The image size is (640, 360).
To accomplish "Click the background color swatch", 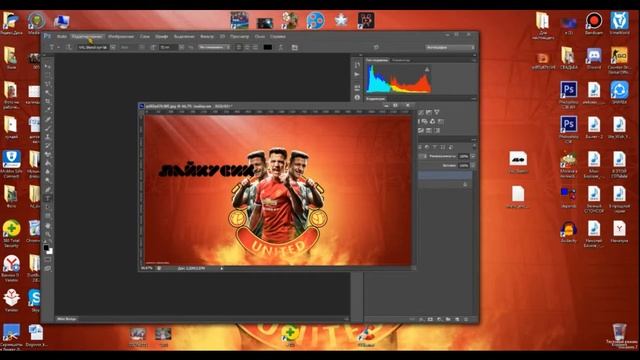I will click(x=49, y=251).
